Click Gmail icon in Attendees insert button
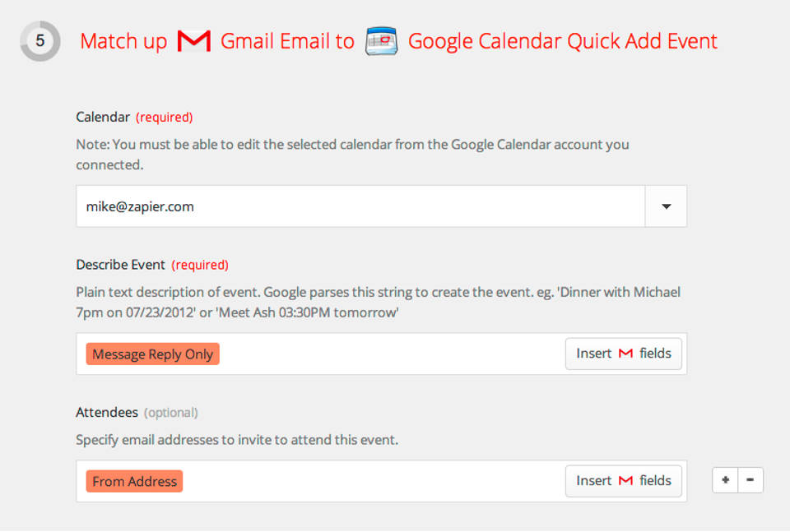Viewport: 790px width, 532px height. click(625, 481)
